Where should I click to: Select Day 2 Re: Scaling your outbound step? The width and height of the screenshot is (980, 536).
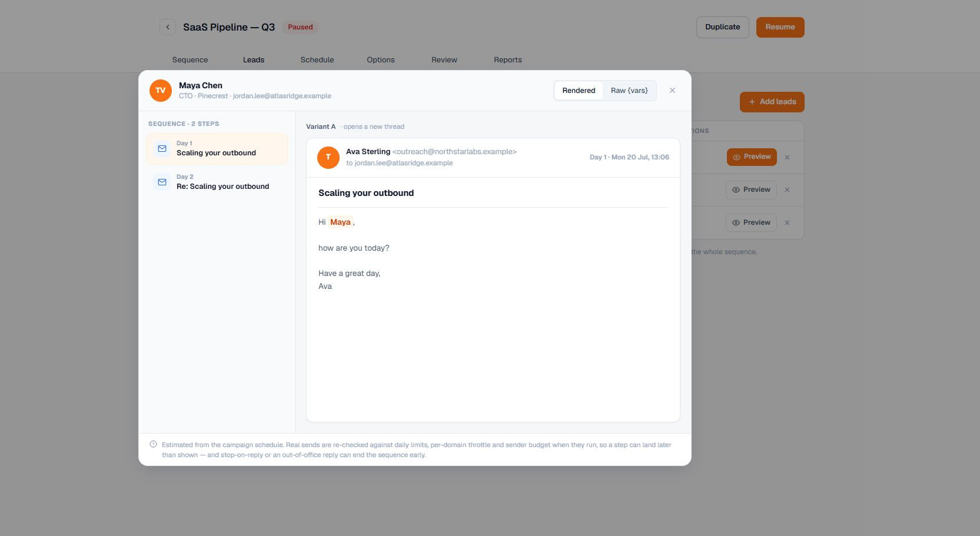click(x=217, y=182)
